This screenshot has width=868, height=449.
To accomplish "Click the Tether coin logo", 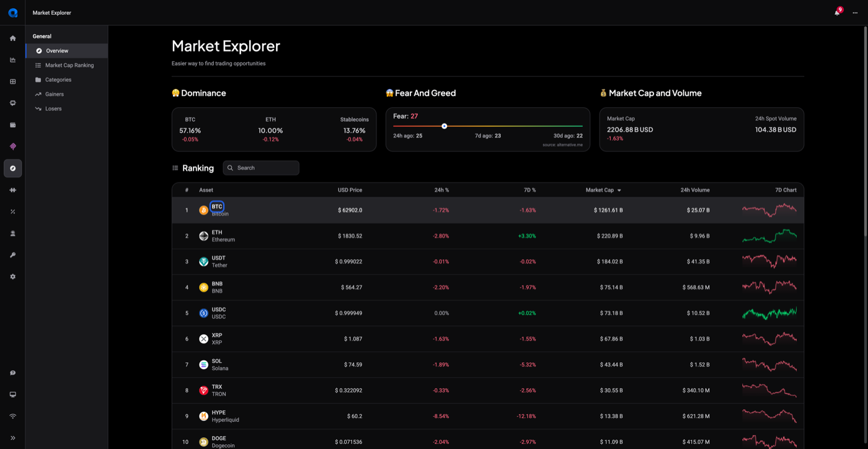I will [203, 262].
